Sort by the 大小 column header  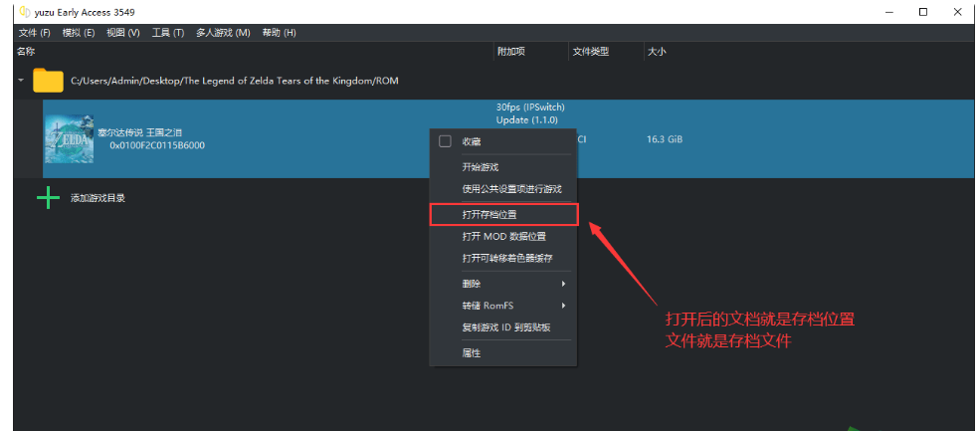point(657,52)
